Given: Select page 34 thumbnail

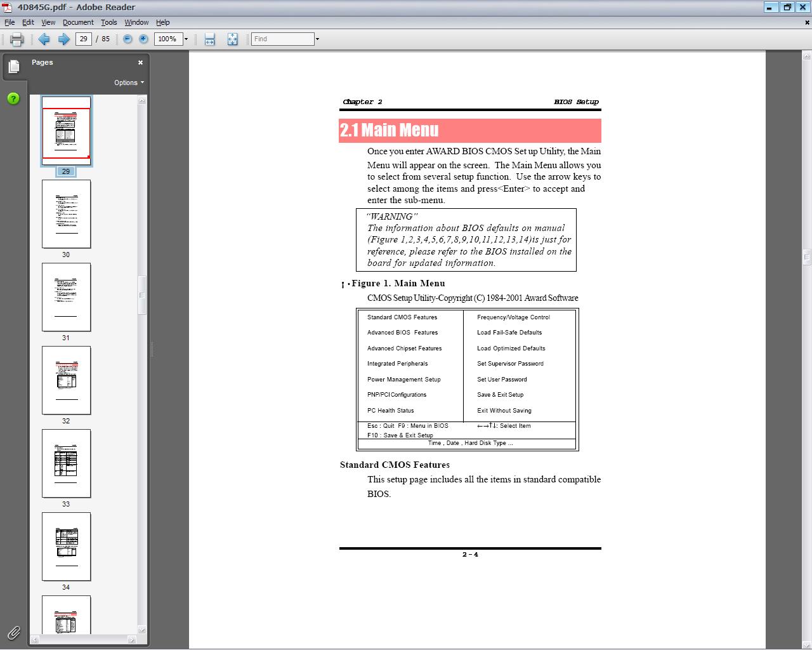Looking at the screenshot, I should [x=67, y=547].
